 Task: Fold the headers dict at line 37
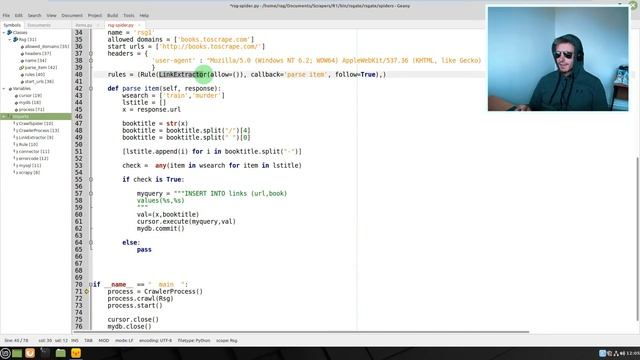point(91,53)
